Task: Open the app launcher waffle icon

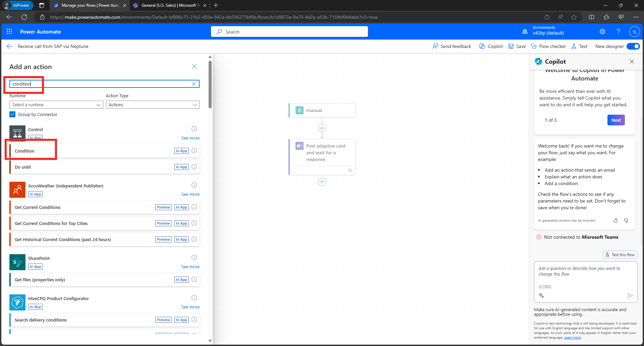Action: pyautogui.click(x=9, y=32)
